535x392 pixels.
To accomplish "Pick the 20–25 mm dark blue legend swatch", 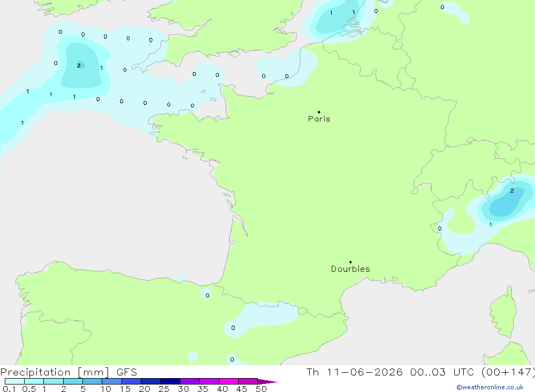I will pos(151,381).
